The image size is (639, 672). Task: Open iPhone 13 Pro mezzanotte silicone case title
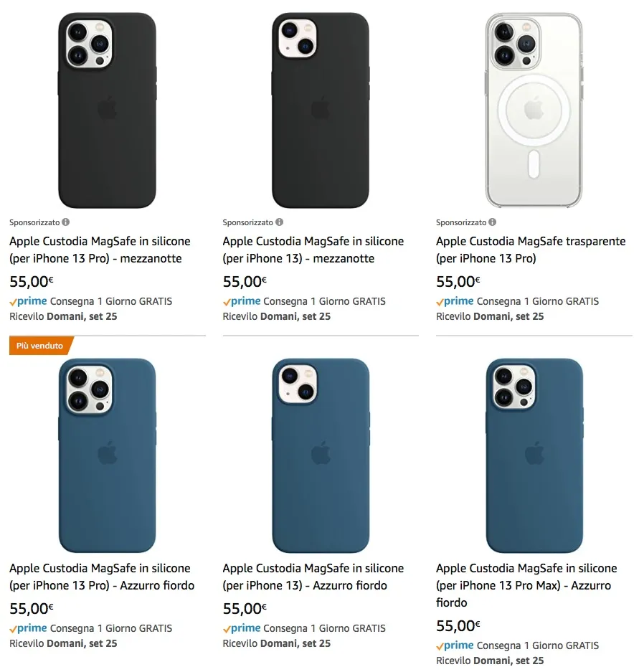point(100,250)
